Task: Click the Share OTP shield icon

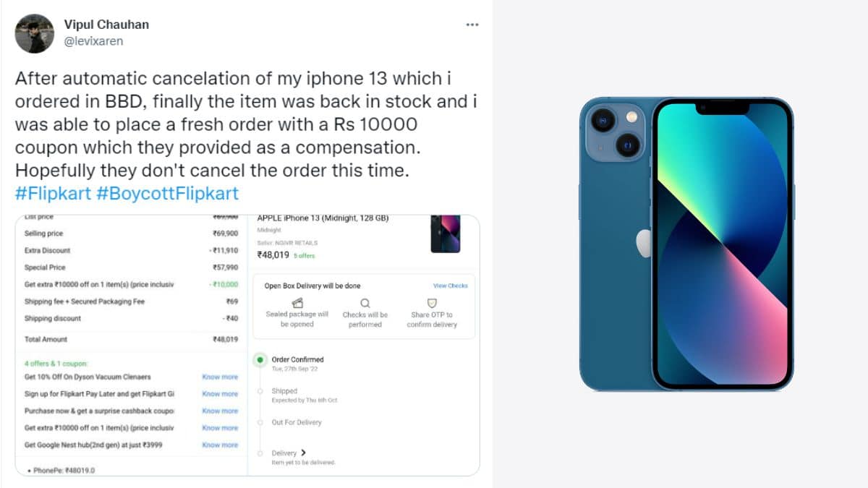Action: [x=432, y=303]
